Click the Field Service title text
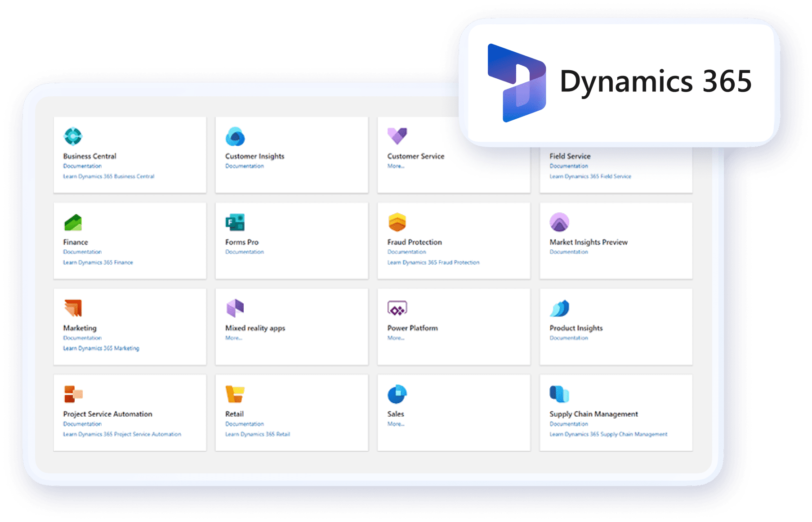Viewport: 812px width, 522px height. (x=570, y=156)
